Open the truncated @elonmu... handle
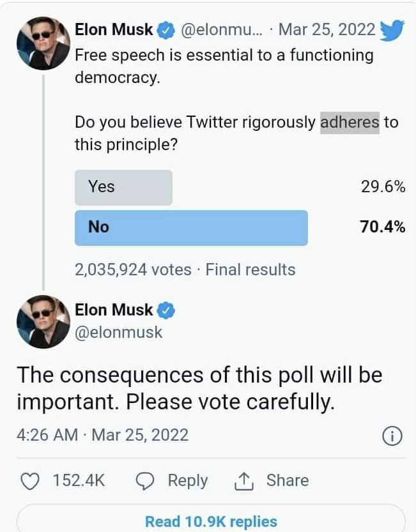The image size is (416, 532). click(222, 30)
